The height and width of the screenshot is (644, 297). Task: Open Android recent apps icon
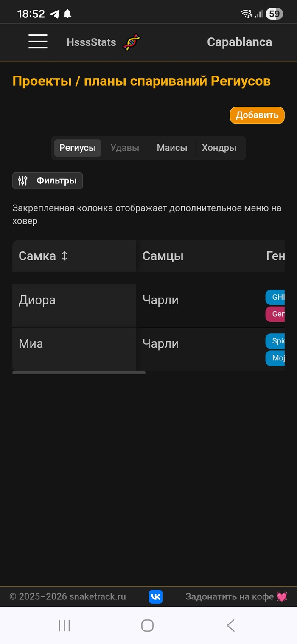[x=64, y=625]
